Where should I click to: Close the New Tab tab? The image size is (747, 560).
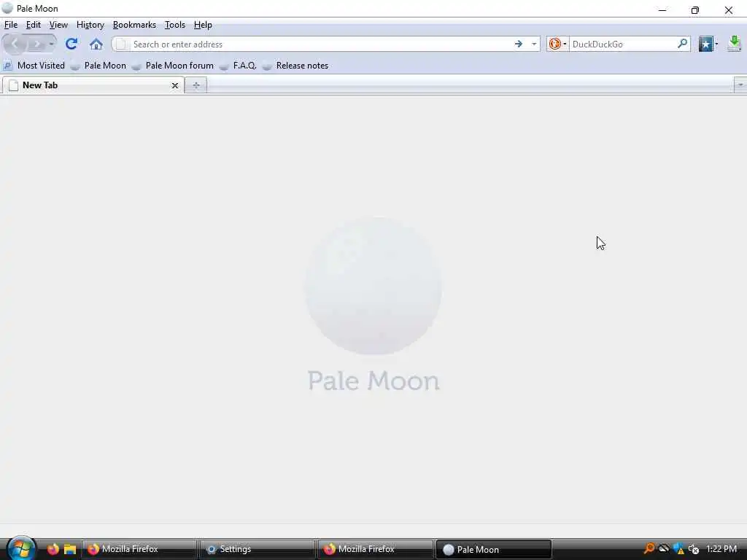(x=175, y=86)
